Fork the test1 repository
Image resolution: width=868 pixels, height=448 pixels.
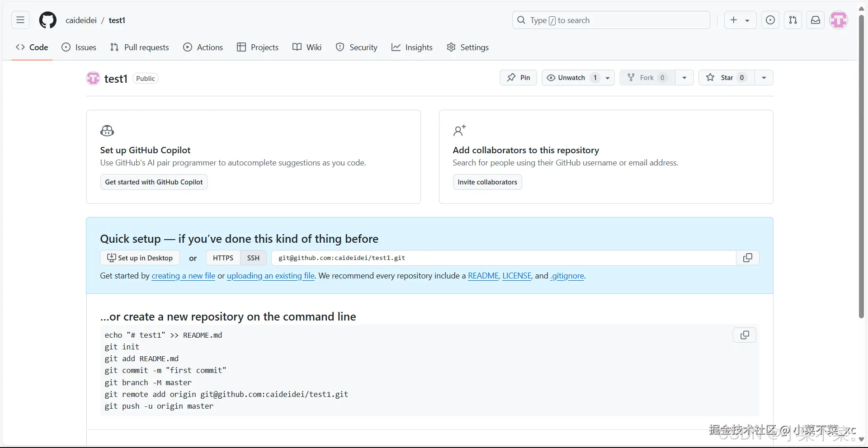click(x=647, y=78)
